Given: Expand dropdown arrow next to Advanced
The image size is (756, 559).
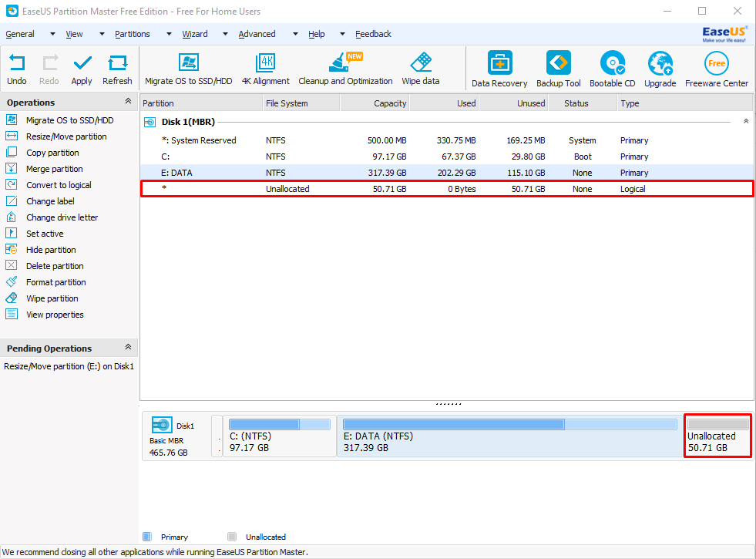Looking at the screenshot, I should (295, 34).
